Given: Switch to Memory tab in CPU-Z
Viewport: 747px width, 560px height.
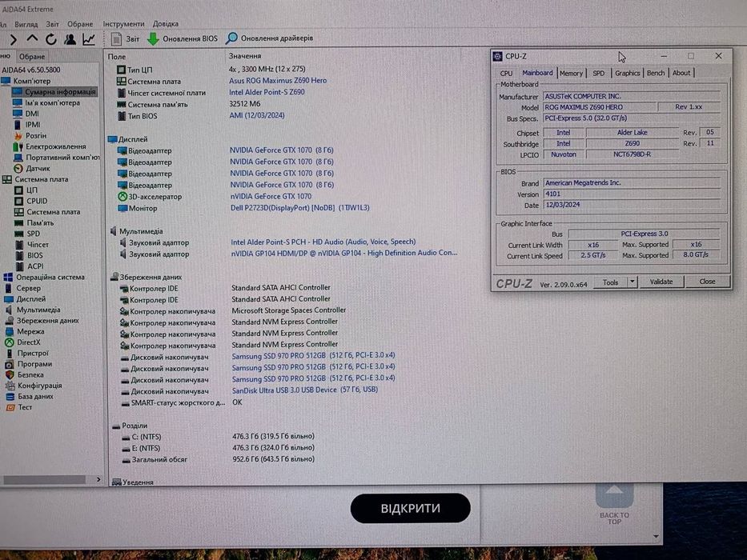Looking at the screenshot, I should (x=571, y=73).
